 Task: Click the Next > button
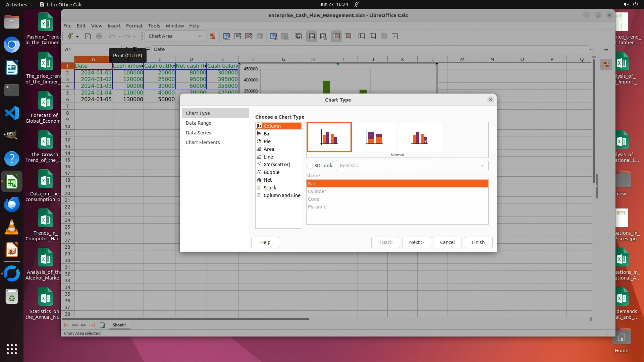tap(416, 242)
